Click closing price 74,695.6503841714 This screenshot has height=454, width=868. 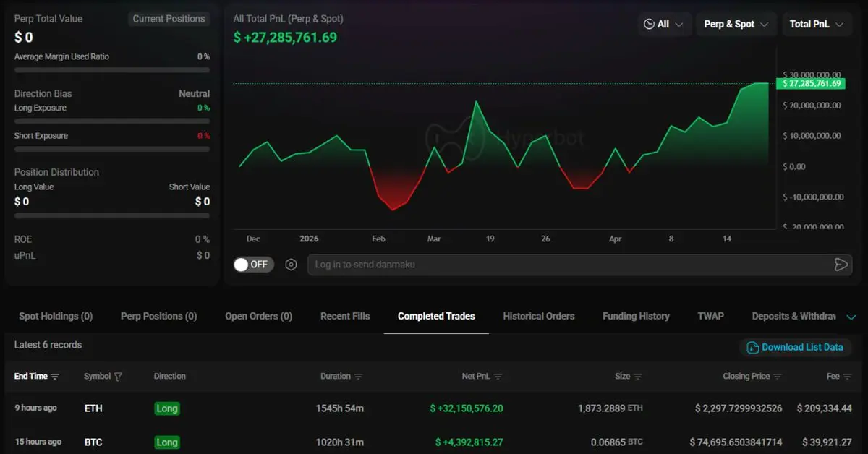736,442
